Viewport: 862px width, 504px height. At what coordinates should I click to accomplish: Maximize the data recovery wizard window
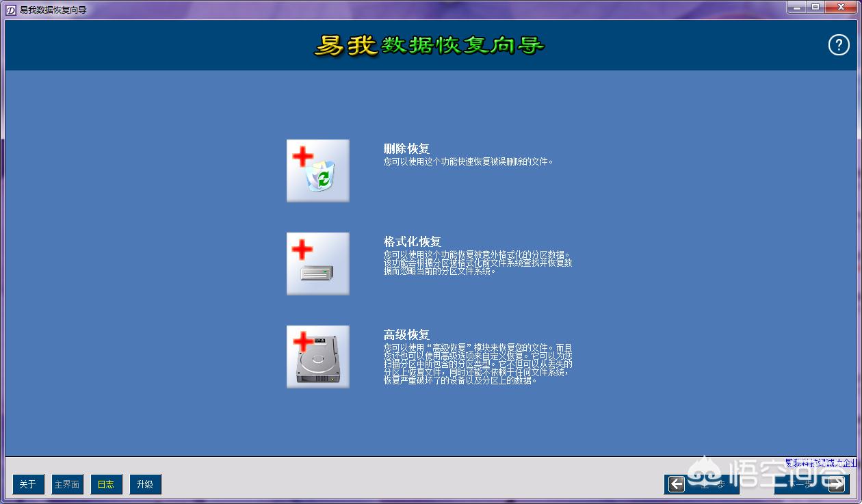click(815, 8)
